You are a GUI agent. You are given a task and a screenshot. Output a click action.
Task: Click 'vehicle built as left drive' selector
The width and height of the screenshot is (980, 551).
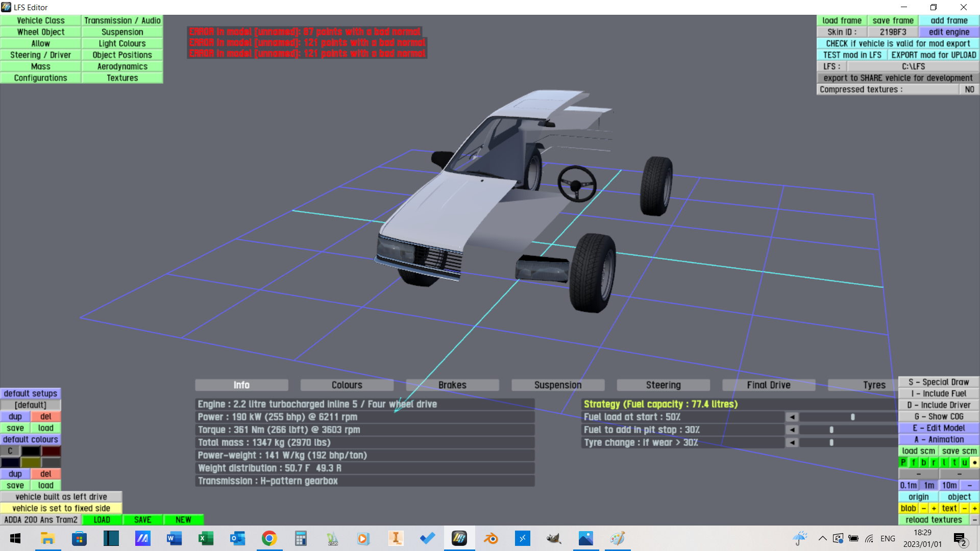click(61, 497)
